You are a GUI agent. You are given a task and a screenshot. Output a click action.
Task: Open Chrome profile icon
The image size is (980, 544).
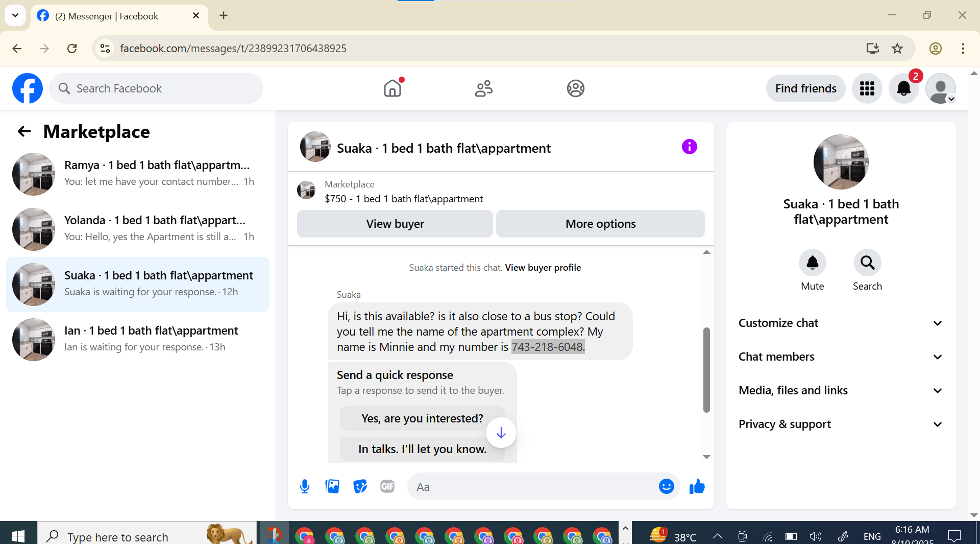click(935, 48)
